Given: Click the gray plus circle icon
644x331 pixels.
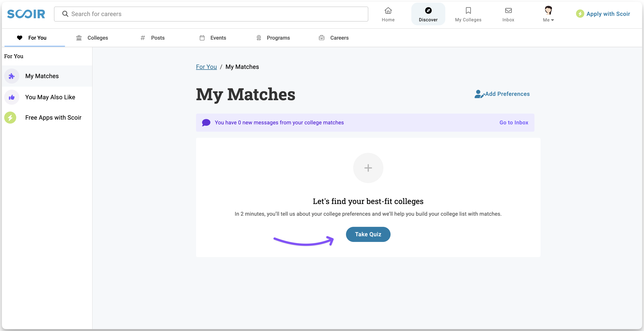Looking at the screenshot, I should click(x=368, y=168).
